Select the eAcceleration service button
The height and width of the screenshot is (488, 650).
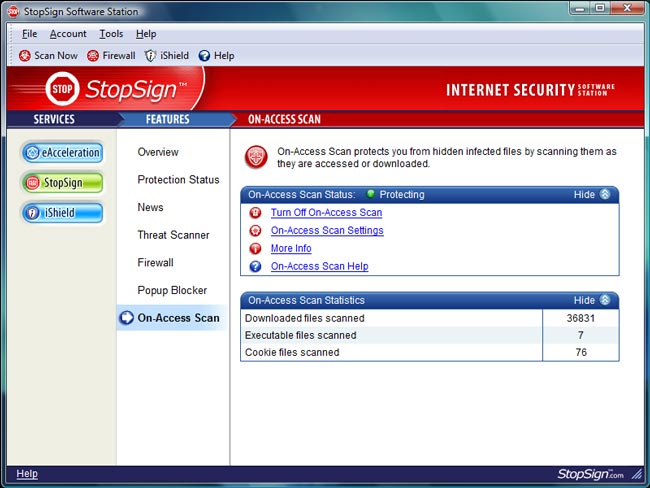coord(63,153)
